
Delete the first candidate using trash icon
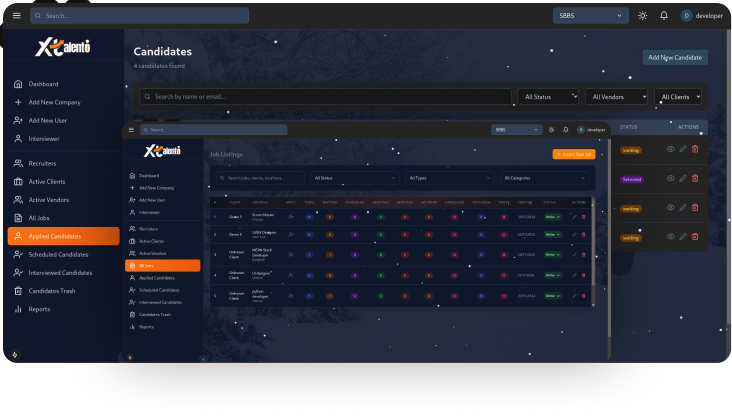695,149
